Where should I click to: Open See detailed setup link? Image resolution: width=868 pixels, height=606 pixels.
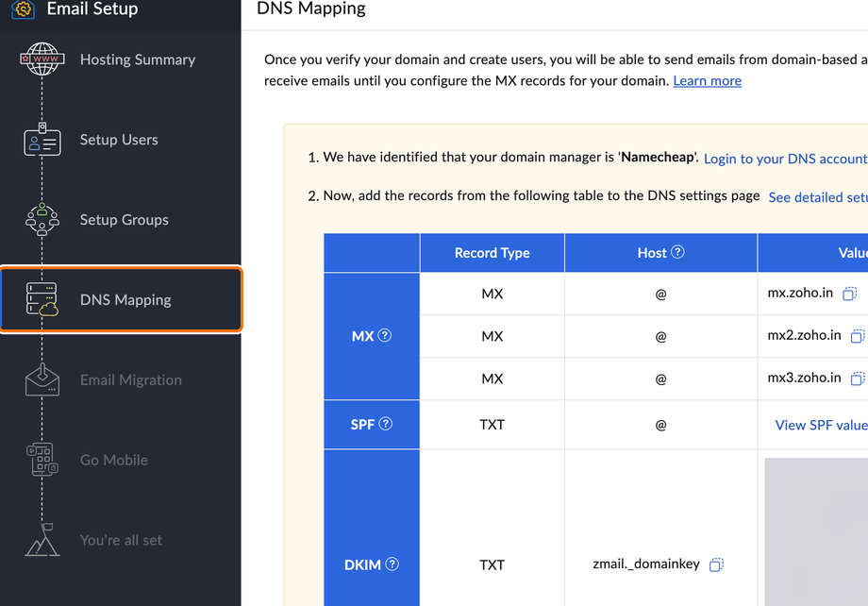(818, 197)
